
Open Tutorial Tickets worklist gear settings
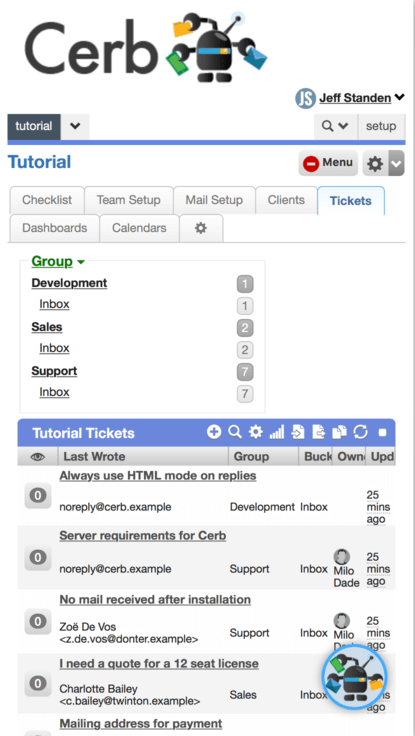[256, 432]
